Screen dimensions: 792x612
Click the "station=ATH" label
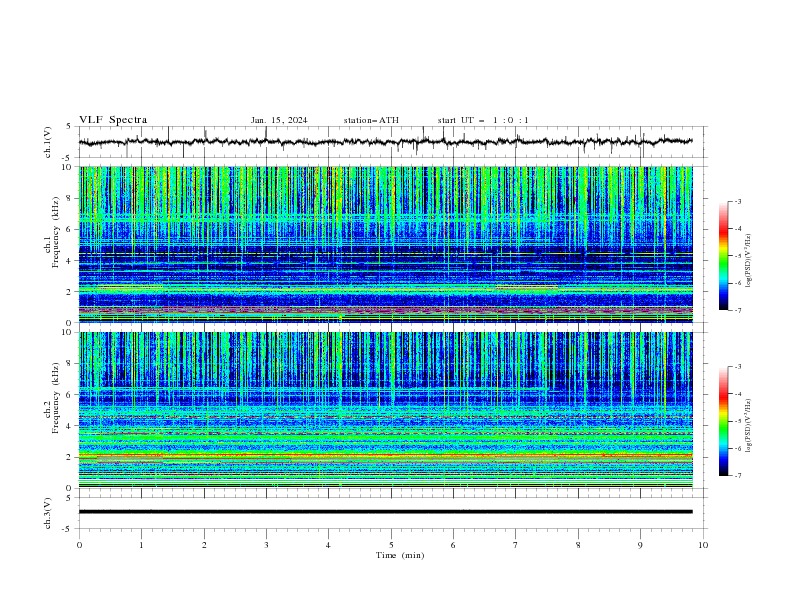point(371,120)
